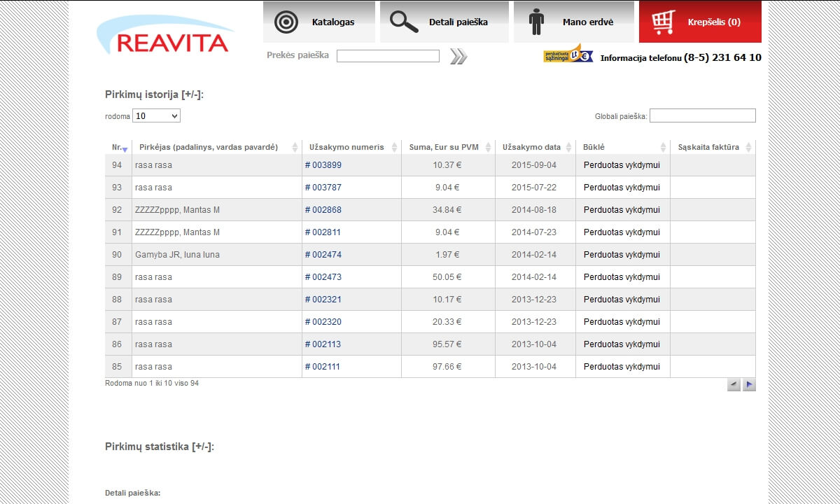
Task: Click 'Detali paieška:' heading at bottom
Action: tap(133, 493)
